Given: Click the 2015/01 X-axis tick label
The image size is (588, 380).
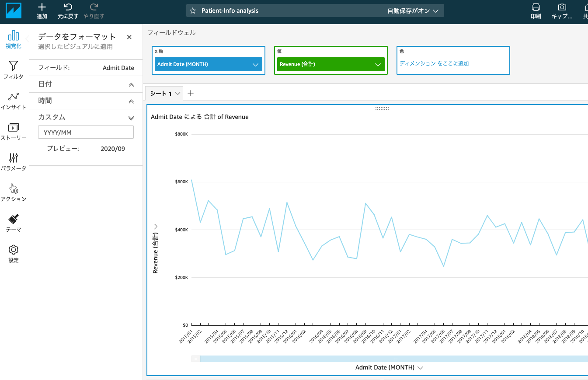Looking at the screenshot, I should click(x=186, y=337).
